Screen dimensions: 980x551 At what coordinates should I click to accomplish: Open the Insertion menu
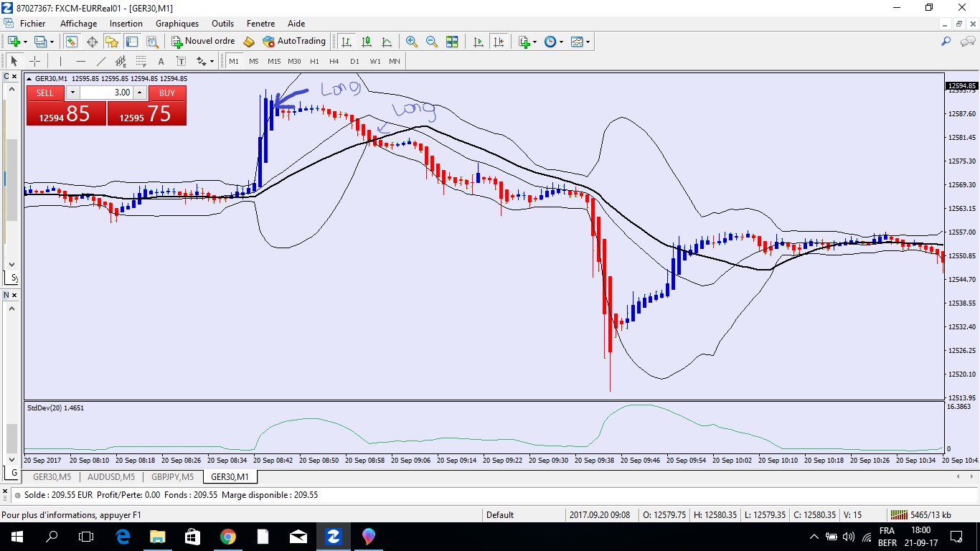[x=126, y=24]
